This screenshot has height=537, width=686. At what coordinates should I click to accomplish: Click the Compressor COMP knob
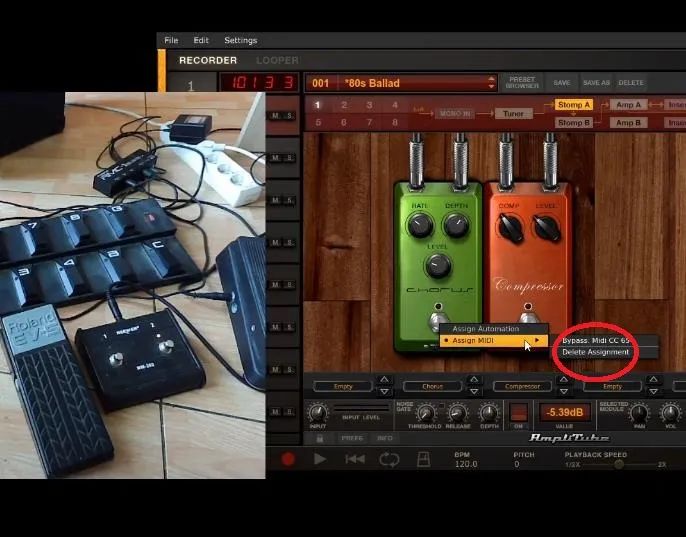tap(510, 227)
